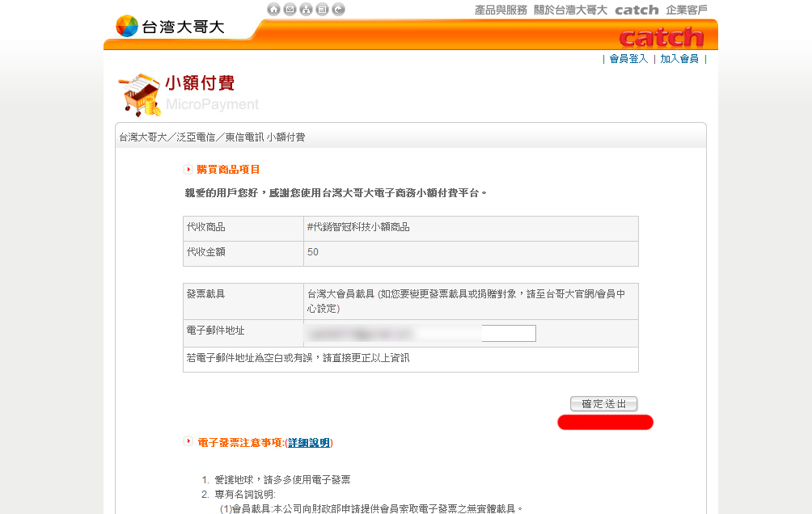Click the 台灣大會員載具 description text
812x514 pixels.
point(466,301)
